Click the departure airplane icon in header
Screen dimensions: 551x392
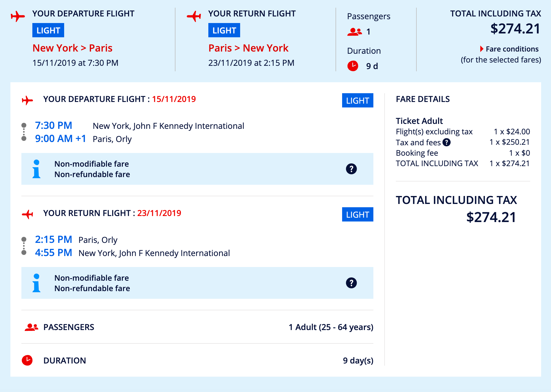point(18,16)
